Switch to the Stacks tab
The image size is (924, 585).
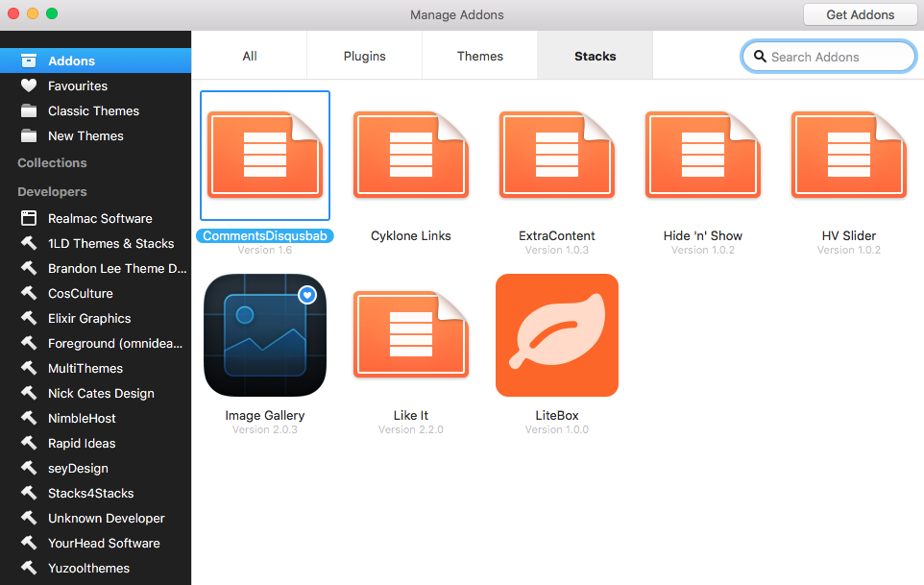click(596, 56)
